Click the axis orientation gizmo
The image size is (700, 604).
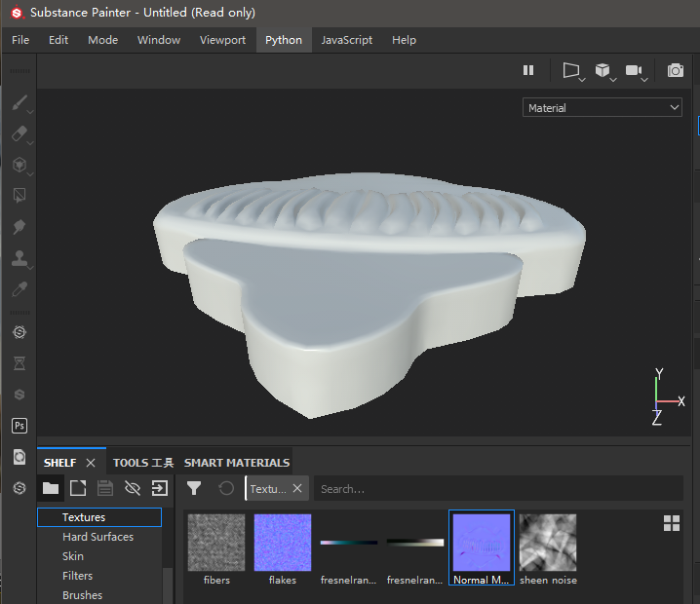tap(668, 397)
